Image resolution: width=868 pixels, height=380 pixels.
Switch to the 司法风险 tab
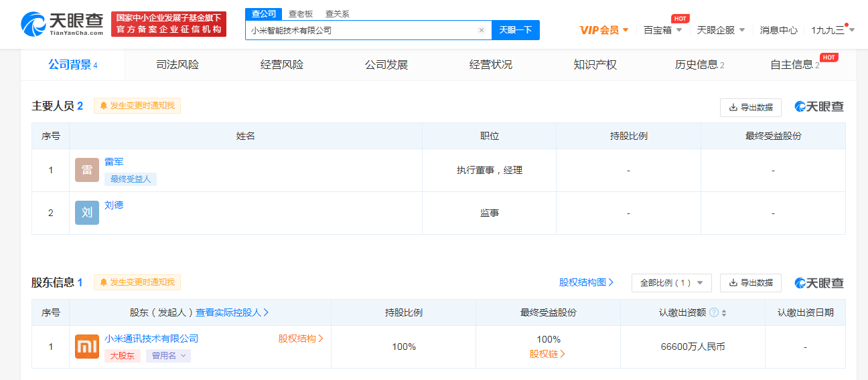(x=177, y=65)
